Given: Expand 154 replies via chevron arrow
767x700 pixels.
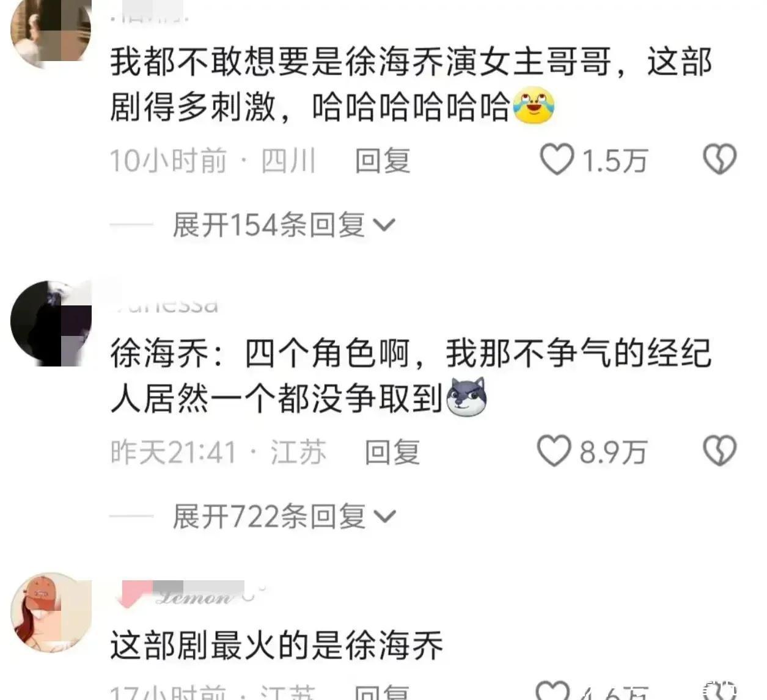Looking at the screenshot, I should 384,226.
